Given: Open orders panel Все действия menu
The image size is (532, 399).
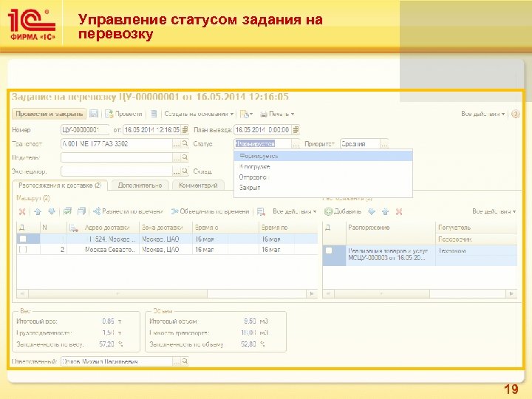Looking at the screenshot, I should pyautogui.click(x=494, y=211).
